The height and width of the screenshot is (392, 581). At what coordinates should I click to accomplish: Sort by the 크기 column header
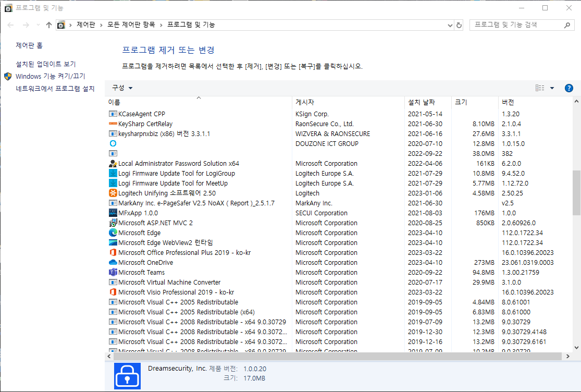click(x=475, y=102)
